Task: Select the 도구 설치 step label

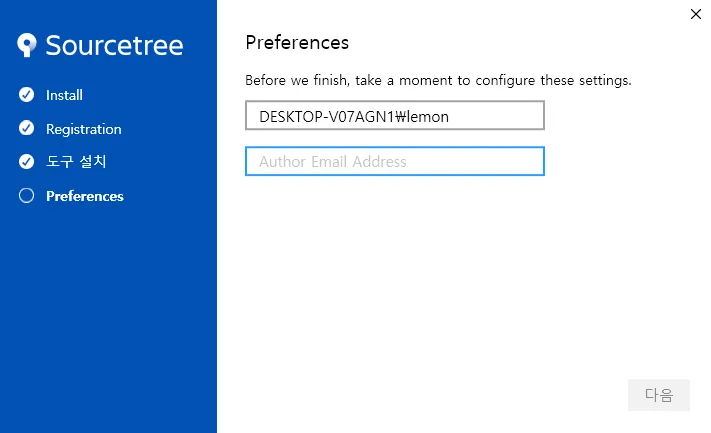Action: click(76, 161)
